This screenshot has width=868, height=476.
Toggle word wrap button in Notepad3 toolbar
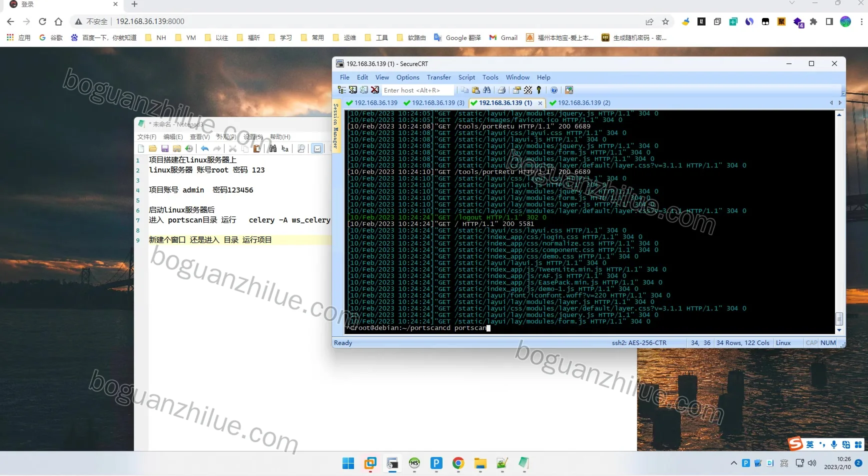pos(317,148)
